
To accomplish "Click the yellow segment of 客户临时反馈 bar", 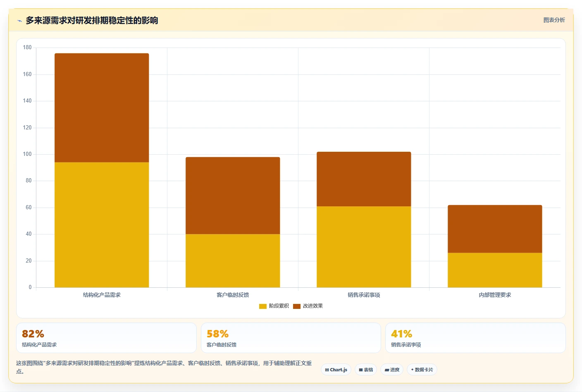I will click(233, 261).
